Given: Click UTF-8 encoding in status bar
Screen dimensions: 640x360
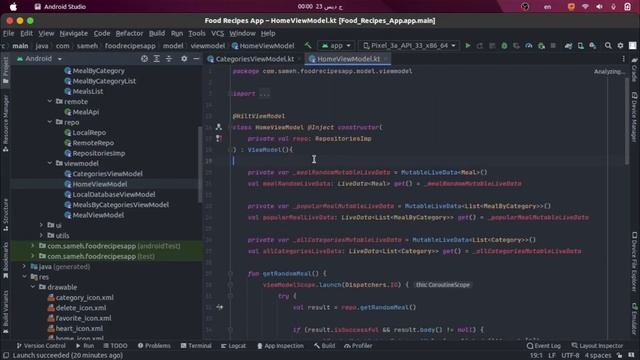Looking at the screenshot, I should (x=570, y=355).
